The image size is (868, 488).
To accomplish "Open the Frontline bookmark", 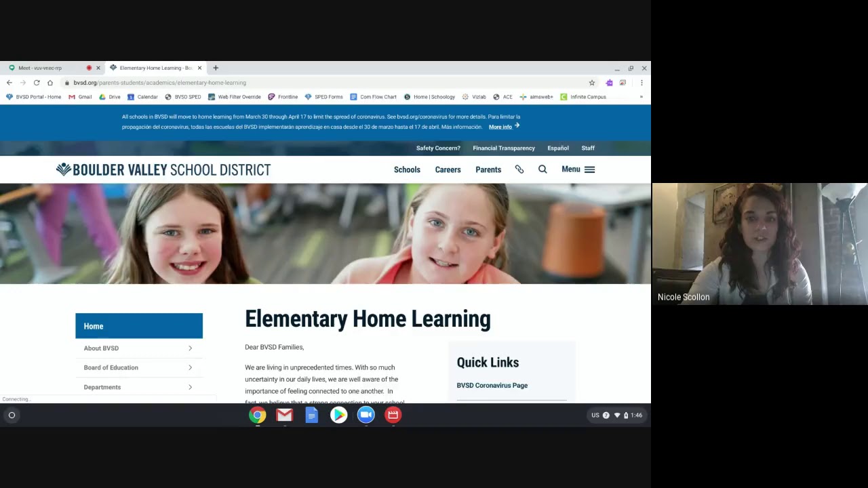I will pos(283,97).
